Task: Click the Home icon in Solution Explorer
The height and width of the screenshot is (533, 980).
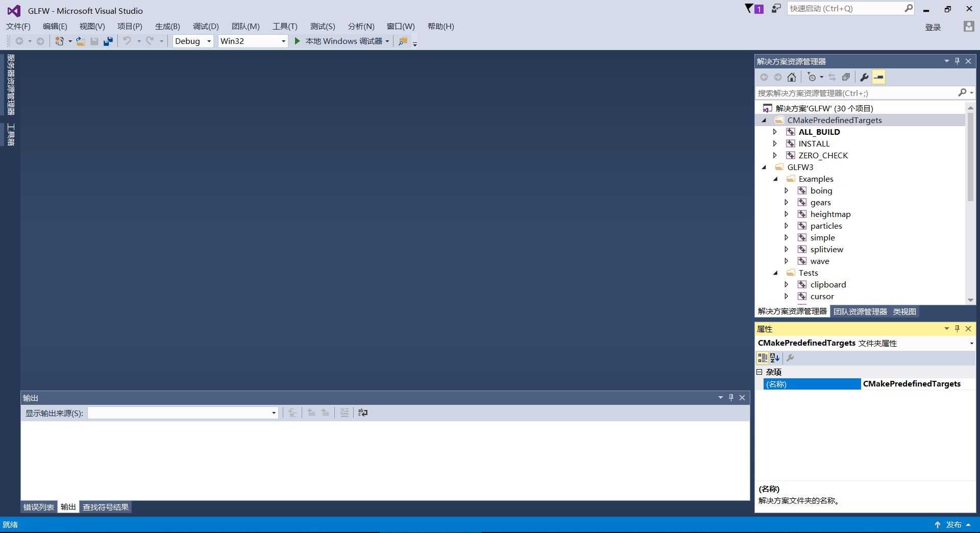Action: [x=791, y=77]
